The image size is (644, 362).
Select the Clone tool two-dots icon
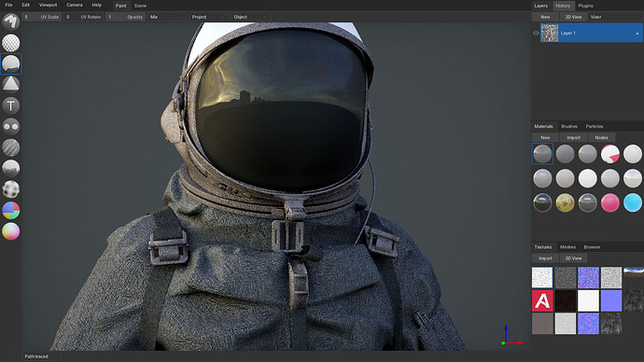pyautogui.click(x=10, y=126)
